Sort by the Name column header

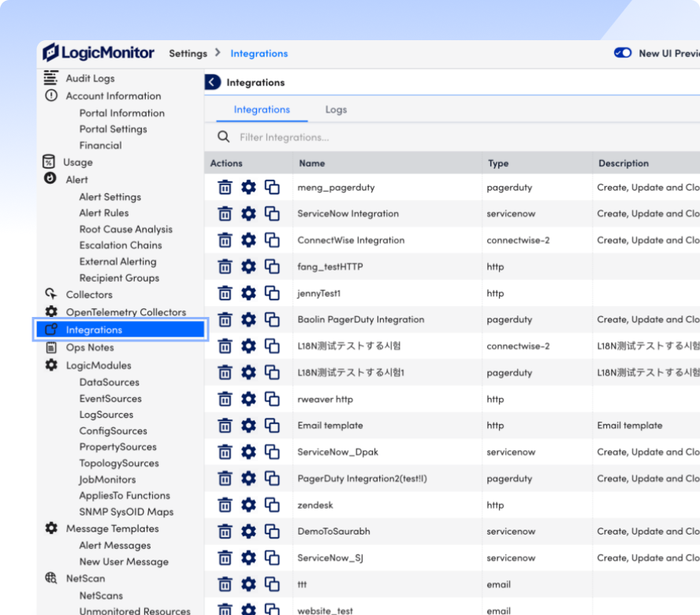pos(312,163)
